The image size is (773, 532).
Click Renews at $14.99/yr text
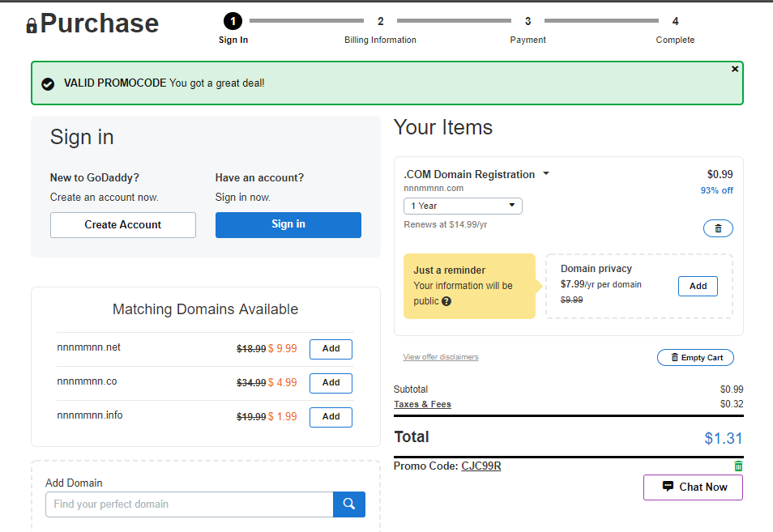445,224
